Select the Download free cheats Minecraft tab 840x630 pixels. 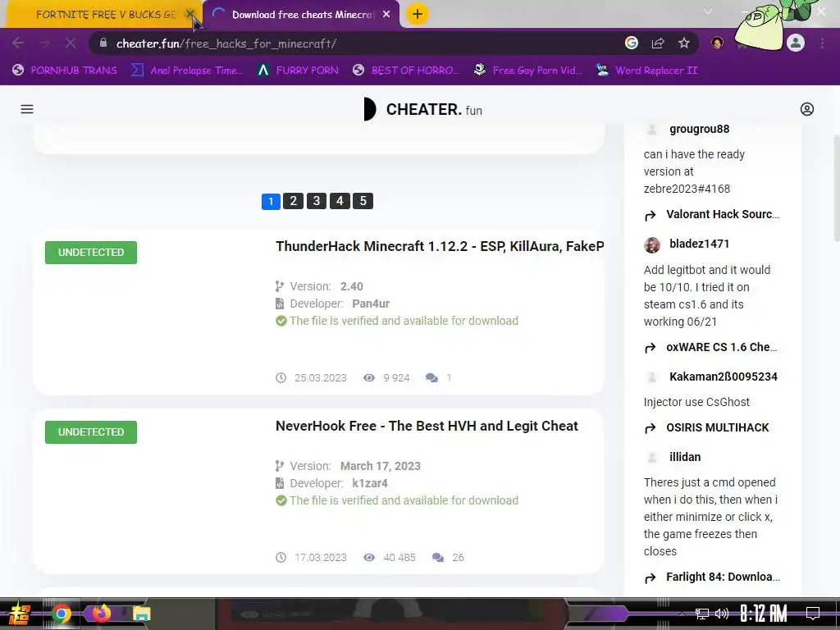click(x=303, y=15)
